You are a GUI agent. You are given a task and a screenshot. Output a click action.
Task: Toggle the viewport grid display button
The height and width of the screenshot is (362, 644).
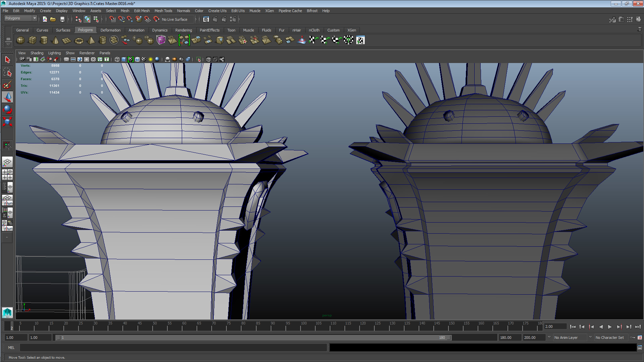tap(66, 59)
